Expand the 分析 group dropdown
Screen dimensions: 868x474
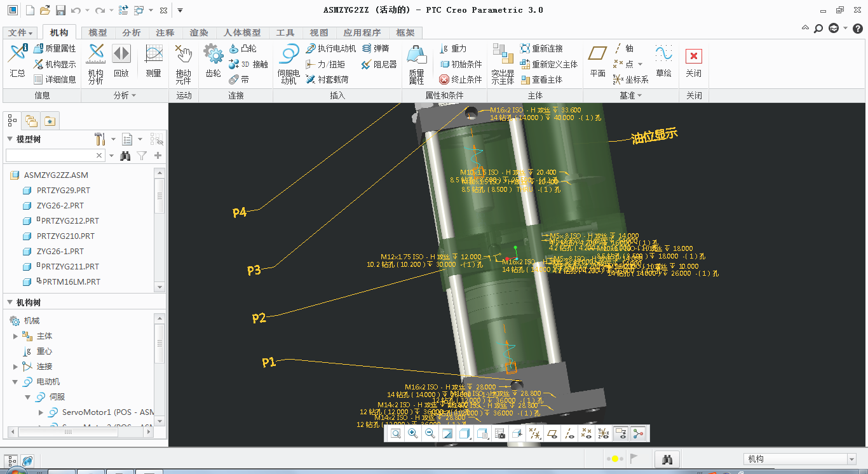point(125,95)
